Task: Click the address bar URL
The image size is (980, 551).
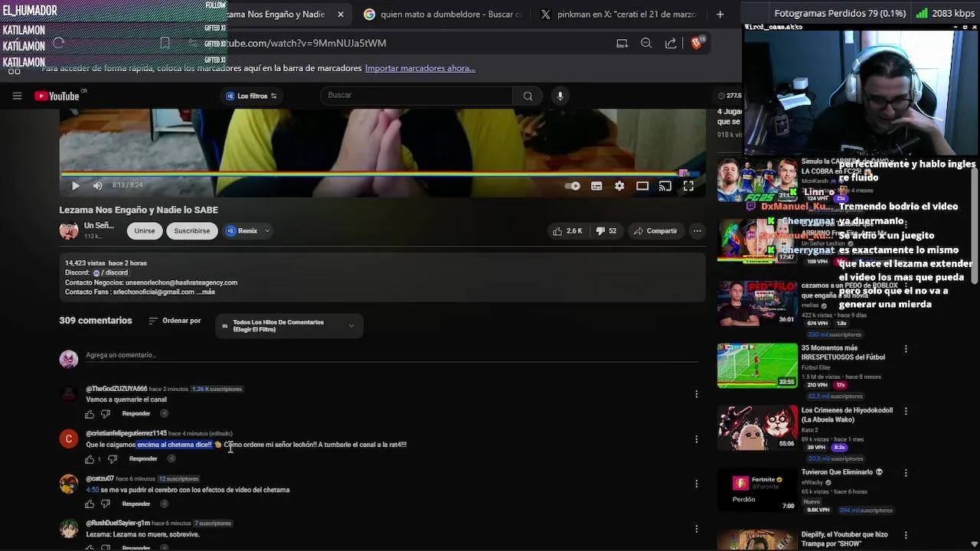Action: pos(306,43)
